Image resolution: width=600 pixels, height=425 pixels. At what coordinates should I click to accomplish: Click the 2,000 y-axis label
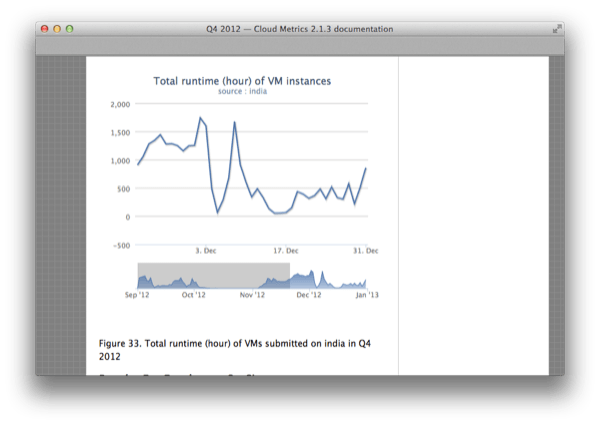[x=121, y=104]
